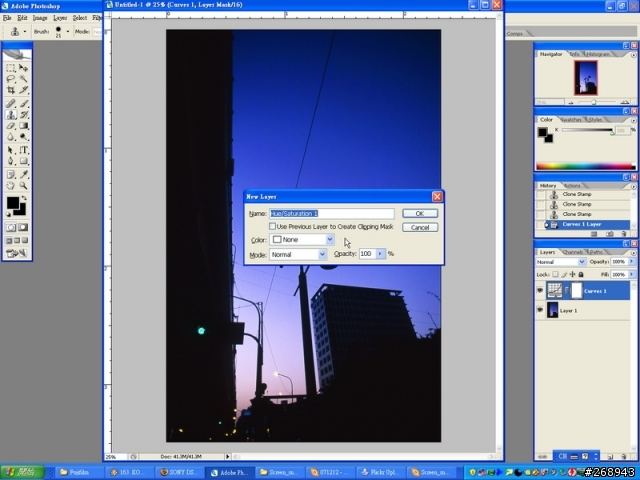Select the Crop tool
The width and height of the screenshot is (640, 480).
11,90
